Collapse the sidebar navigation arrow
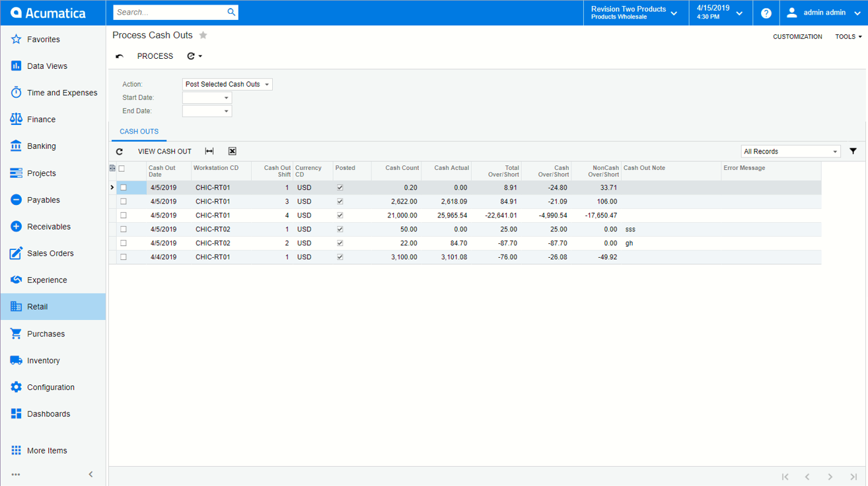This screenshot has width=868, height=486. click(91, 474)
